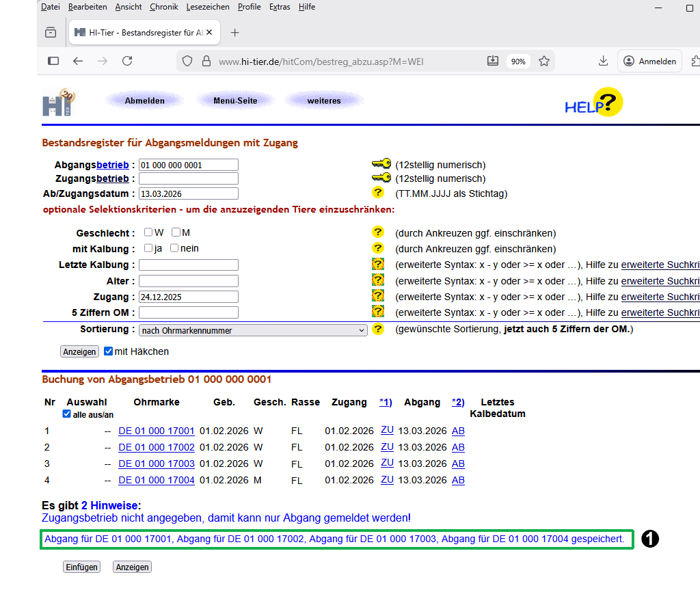This screenshot has width=700, height=590.
Task: Toggle the alle aus/an checkbox
Action: 66,414
